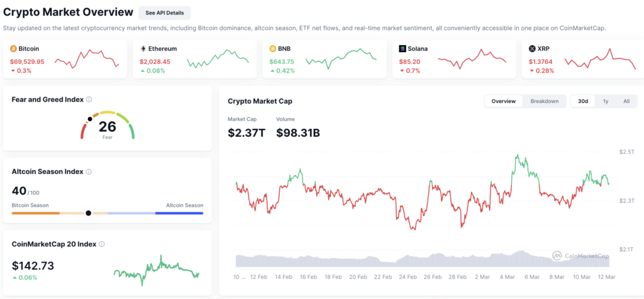This screenshot has height=299, width=644.
Task: Open Fear and Greed Index info icon
Action: (89, 100)
